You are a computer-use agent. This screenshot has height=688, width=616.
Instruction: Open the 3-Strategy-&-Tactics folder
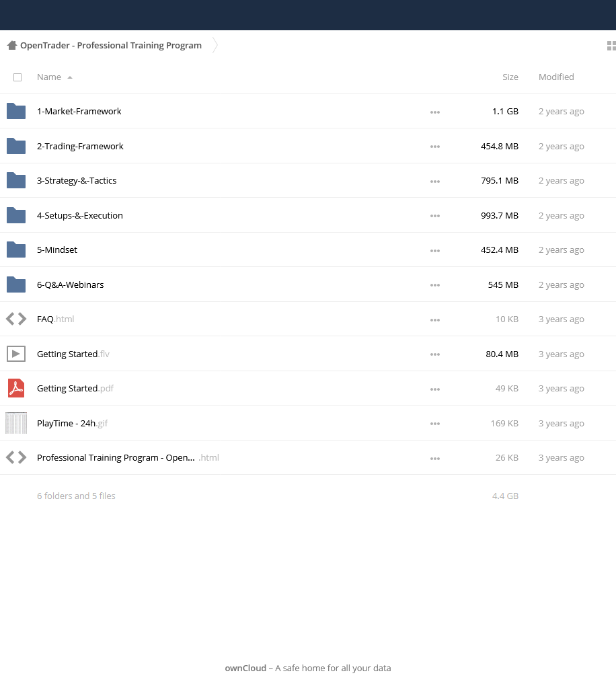click(77, 180)
